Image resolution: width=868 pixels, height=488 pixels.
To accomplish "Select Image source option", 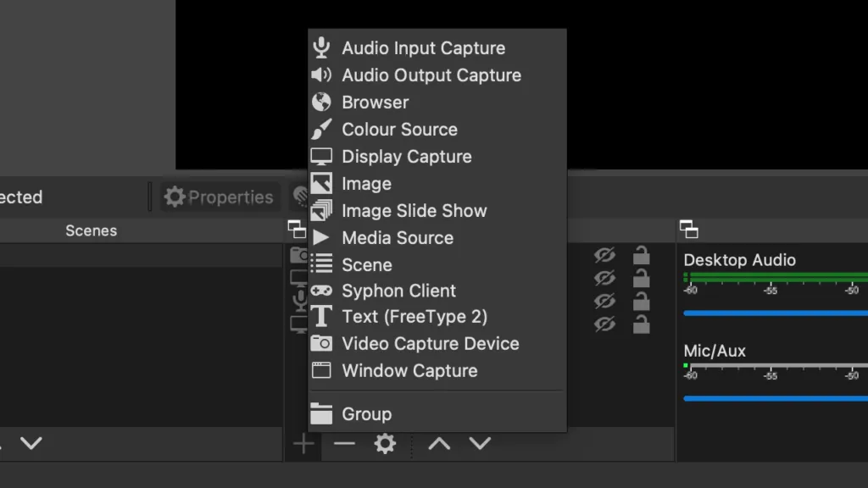I will tap(437, 184).
